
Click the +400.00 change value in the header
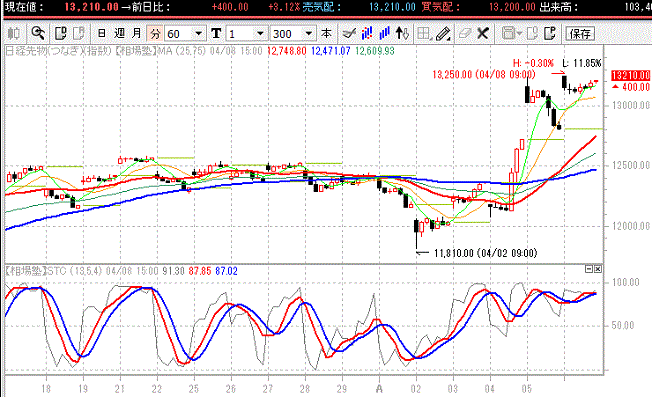click(230, 7)
